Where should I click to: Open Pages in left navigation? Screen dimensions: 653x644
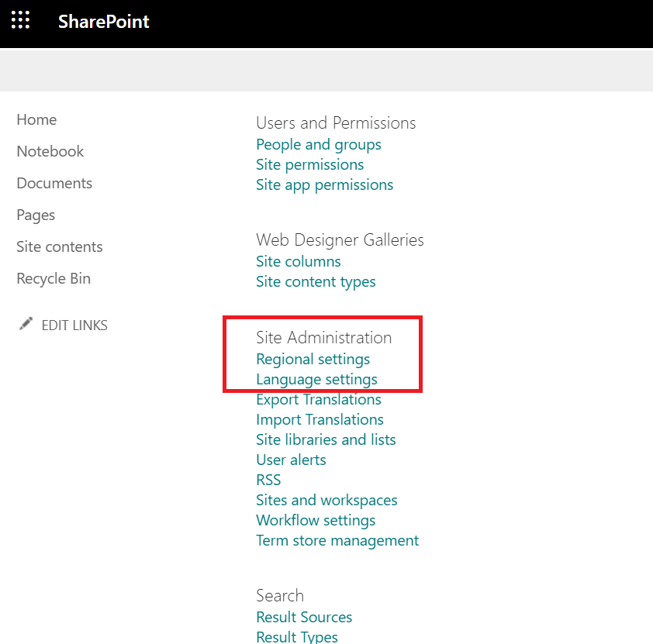click(36, 215)
